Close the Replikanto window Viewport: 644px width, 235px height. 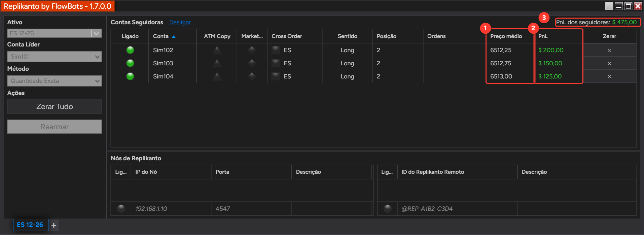pyautogui.click(x=638, y=6)
